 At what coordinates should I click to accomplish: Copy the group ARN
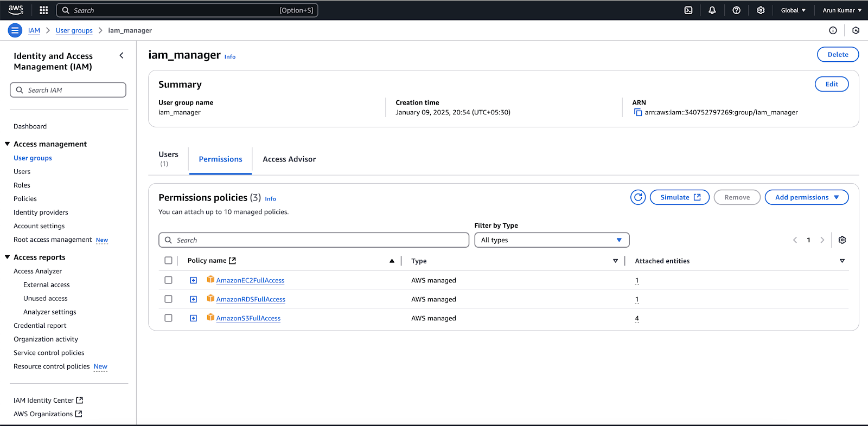click(x=638, y=113)
